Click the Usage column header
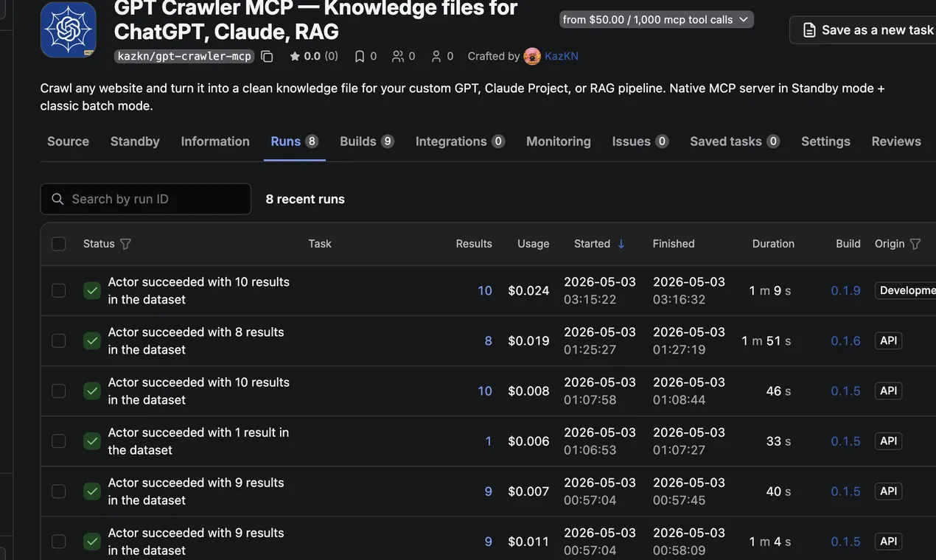This screenshot has width=936, height=560. (534, 244)
